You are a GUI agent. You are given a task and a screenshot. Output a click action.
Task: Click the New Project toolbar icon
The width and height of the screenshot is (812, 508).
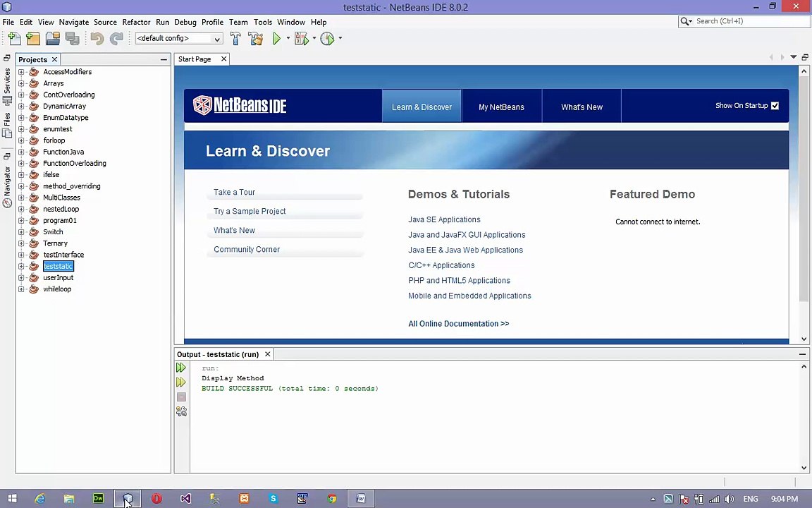pyautogui.click(x=33, y=38)
